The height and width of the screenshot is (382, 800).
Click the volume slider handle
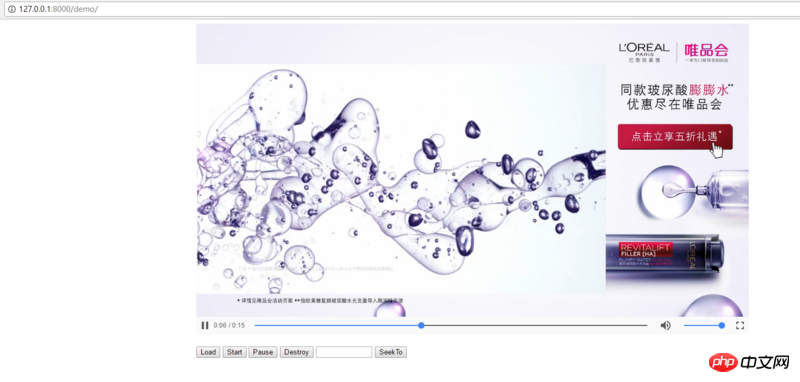pyautogui.click(x=721, y=325)
